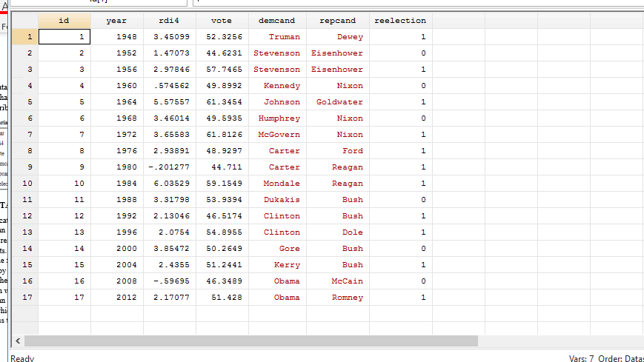Select row number 9 header
644x362 pixels.
pos(25,167)
